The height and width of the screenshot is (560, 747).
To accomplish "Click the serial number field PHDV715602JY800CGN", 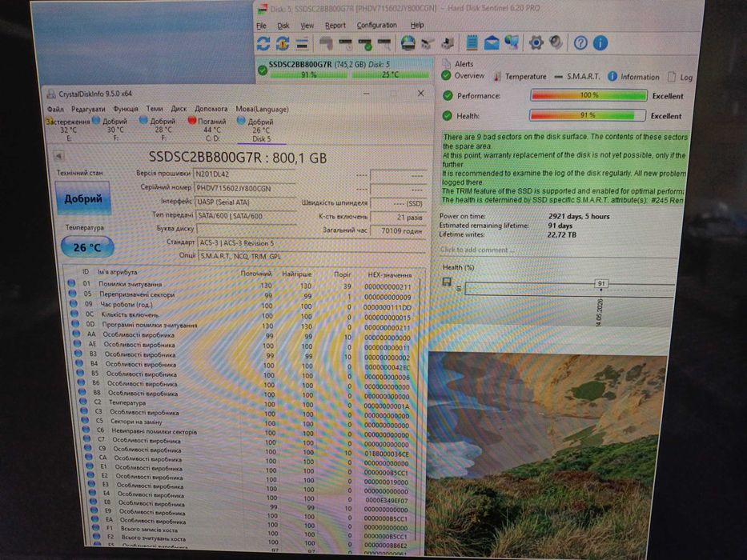I will point(245,189).
